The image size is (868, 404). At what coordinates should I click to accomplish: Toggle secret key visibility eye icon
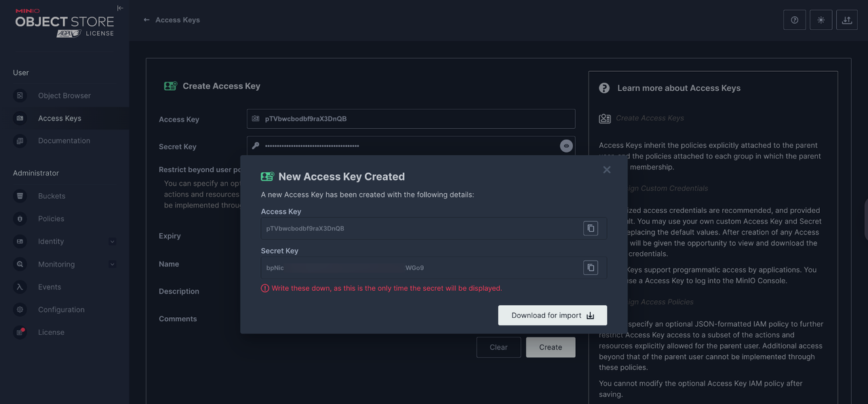pyautogui.click(x=566, y=146)
